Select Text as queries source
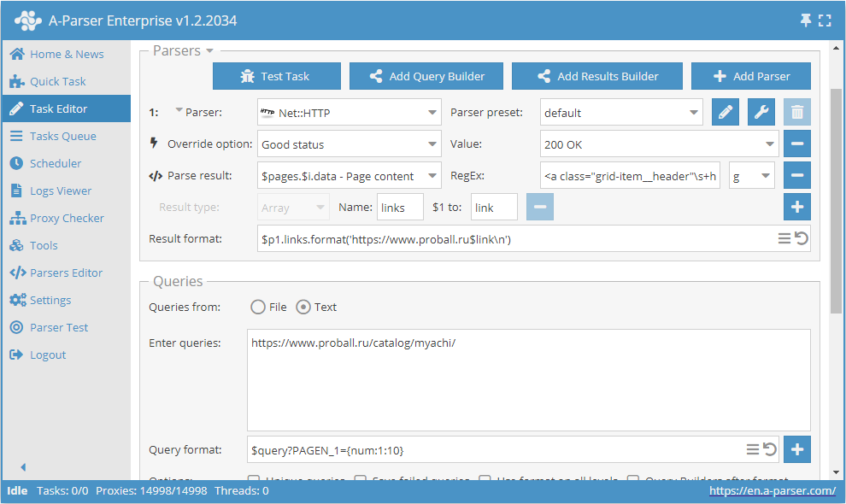This screenshot has height=504, width=846. pos(303,307)
